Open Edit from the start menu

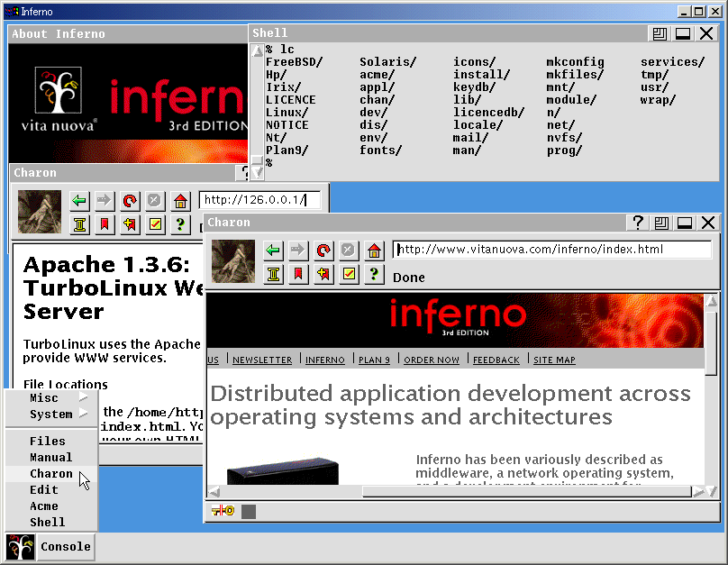[x=51, y=490]
